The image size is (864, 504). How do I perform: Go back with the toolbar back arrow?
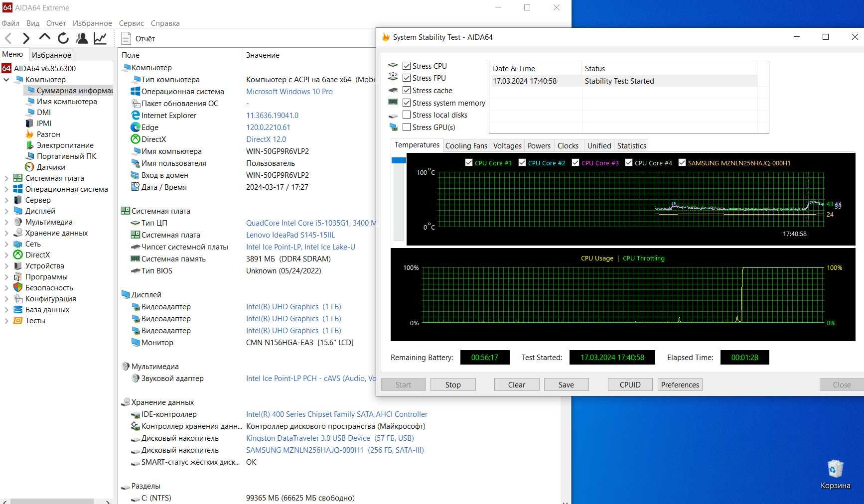(8, 38)
